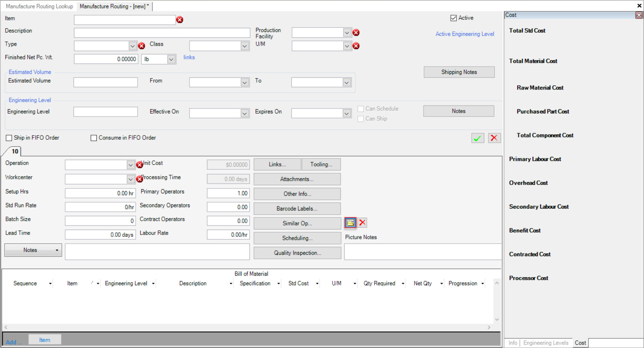Toggle the Active checkbox
Screen dimensions: 644x348
click(x=453, y=18)
